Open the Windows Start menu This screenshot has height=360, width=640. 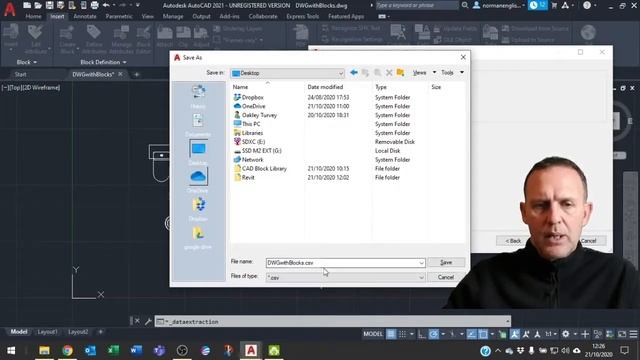[11, 350]
